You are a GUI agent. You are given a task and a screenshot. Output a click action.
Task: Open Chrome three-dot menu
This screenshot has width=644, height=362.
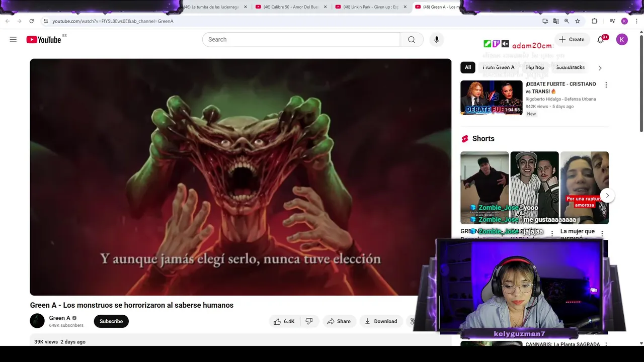[636, 21]
